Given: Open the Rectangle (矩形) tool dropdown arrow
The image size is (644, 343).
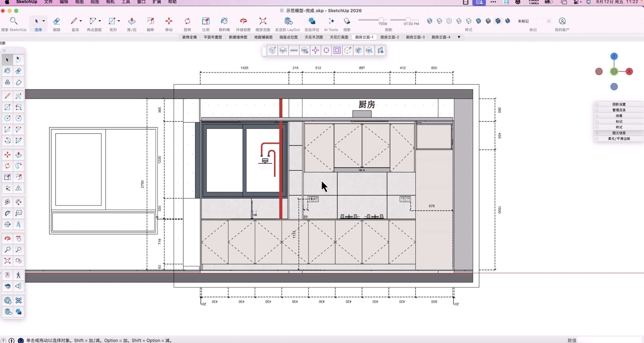Looking at the screenshot, I should 119,21.
